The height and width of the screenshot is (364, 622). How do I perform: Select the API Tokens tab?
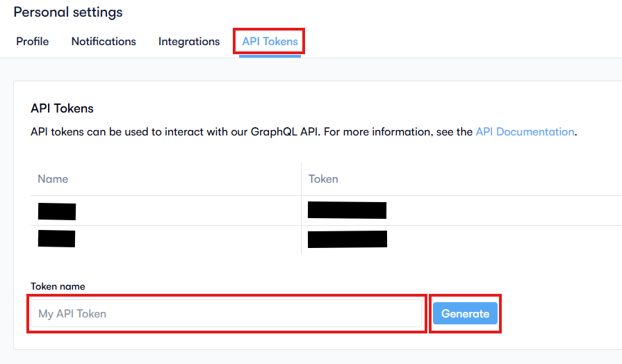tap(270, 42)
